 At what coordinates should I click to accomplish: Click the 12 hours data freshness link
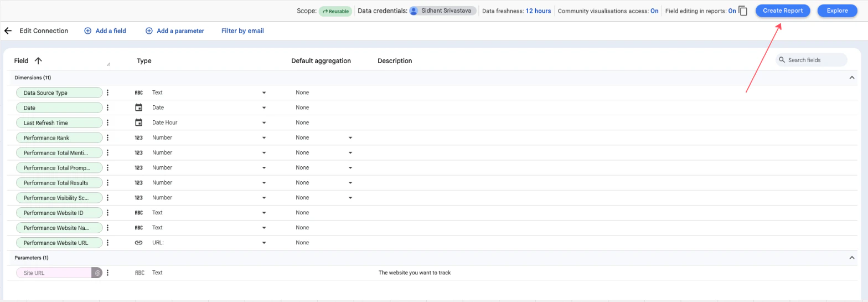coord(538,11)
